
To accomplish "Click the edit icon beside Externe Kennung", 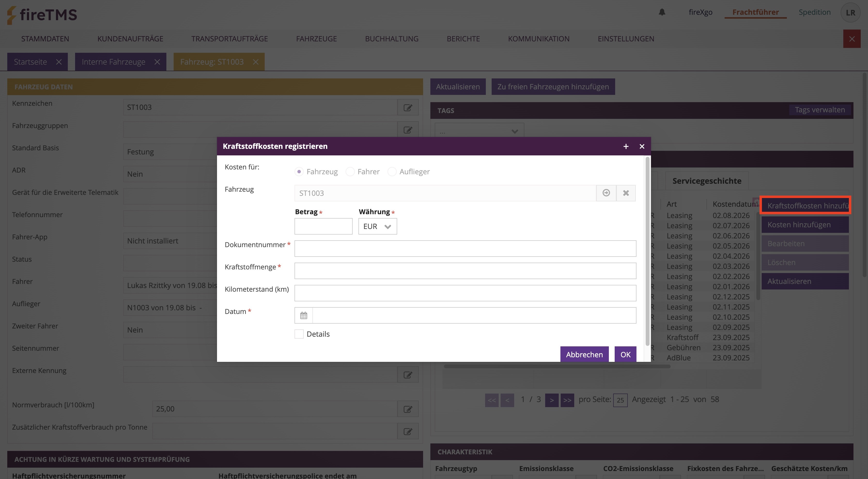I will [408, 375].
